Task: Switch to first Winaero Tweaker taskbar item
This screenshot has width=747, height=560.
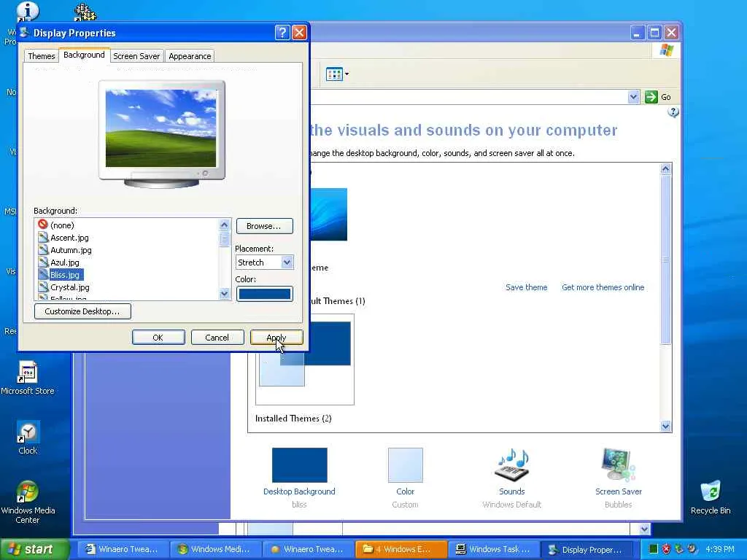Action: pos(122,549)
